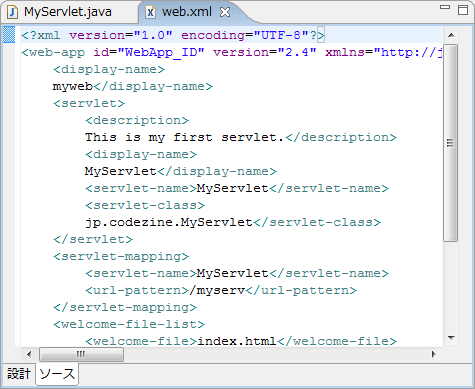Click the text 'This is my first servlet.'

(184, 137)
